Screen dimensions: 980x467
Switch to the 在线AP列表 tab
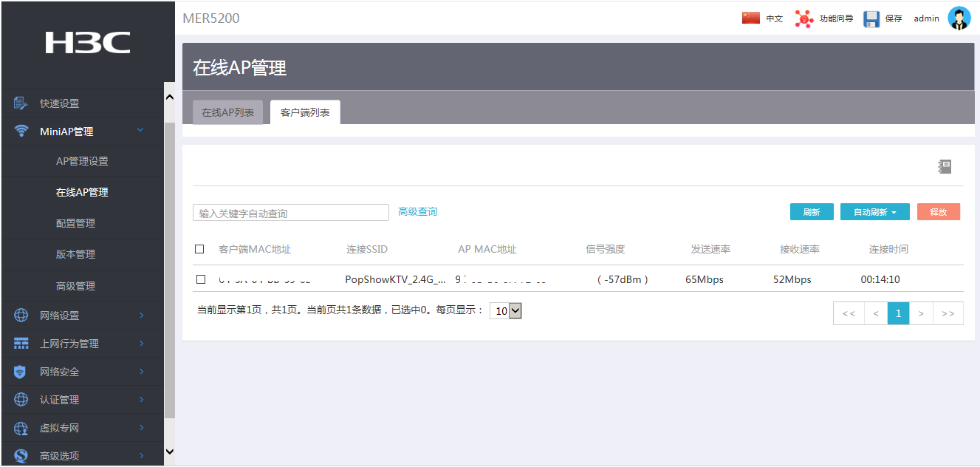(228, 112)
